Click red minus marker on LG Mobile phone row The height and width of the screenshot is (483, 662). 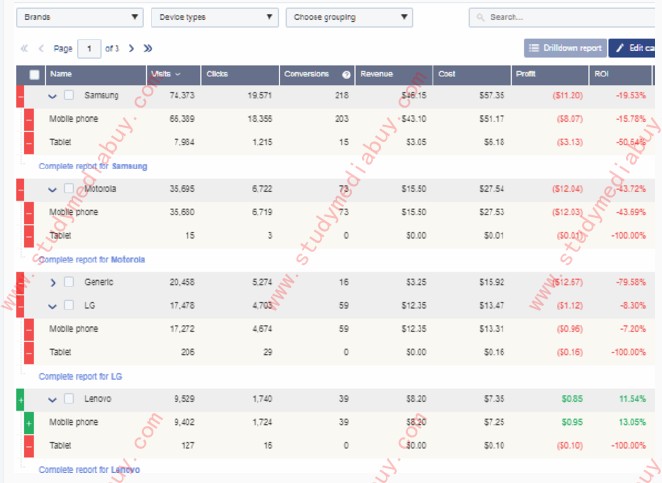[x=29, y=330]
